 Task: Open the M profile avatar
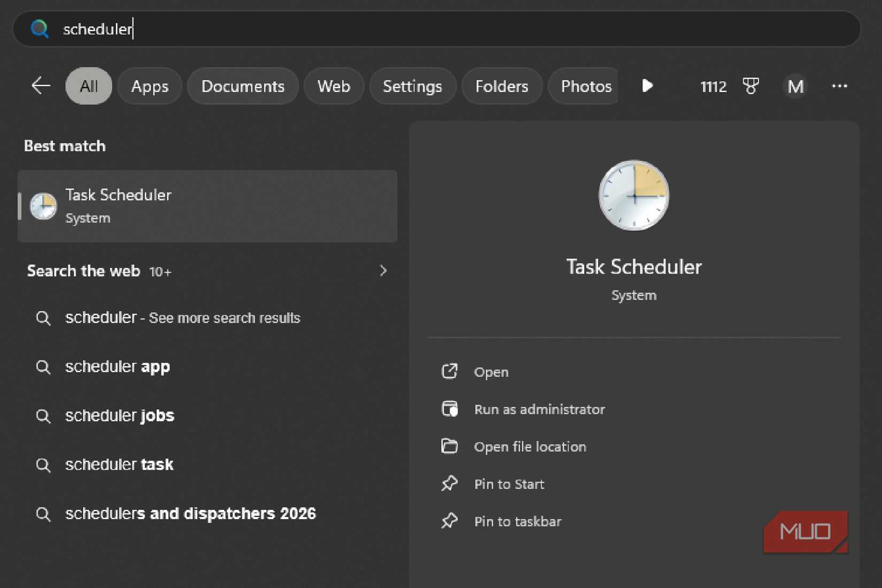point(795,86)
